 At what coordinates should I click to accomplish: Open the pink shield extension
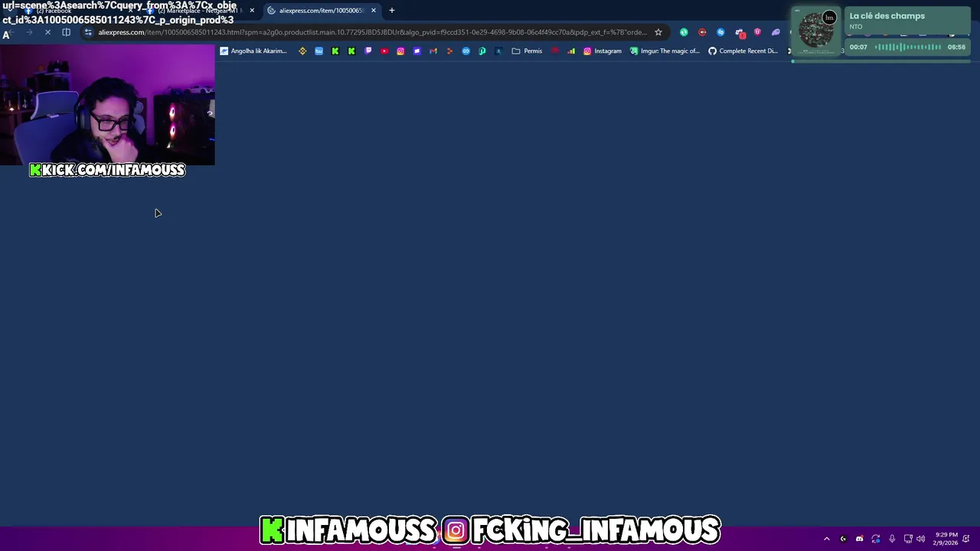click(x=757, y=32)
